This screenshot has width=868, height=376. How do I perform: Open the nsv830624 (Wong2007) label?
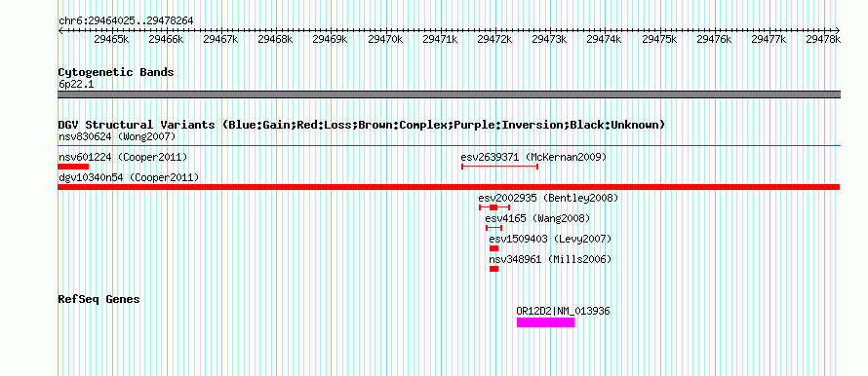tap(117, 136)
